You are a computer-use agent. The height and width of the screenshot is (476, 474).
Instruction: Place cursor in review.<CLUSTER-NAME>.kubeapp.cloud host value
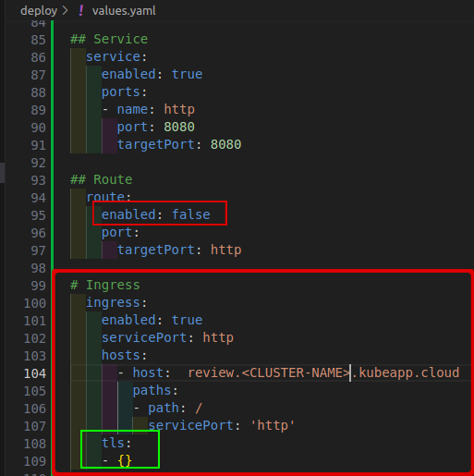click(x=323, y=372)
